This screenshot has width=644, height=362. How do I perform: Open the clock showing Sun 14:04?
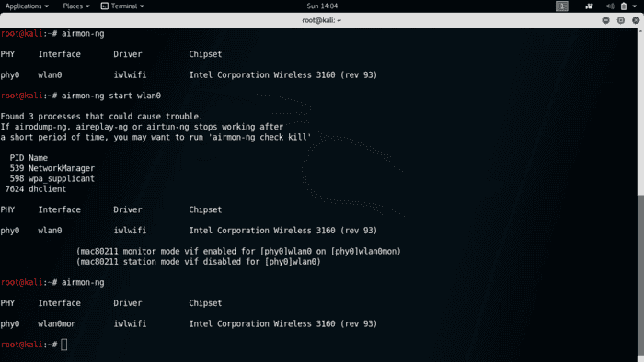coord(322,6)
